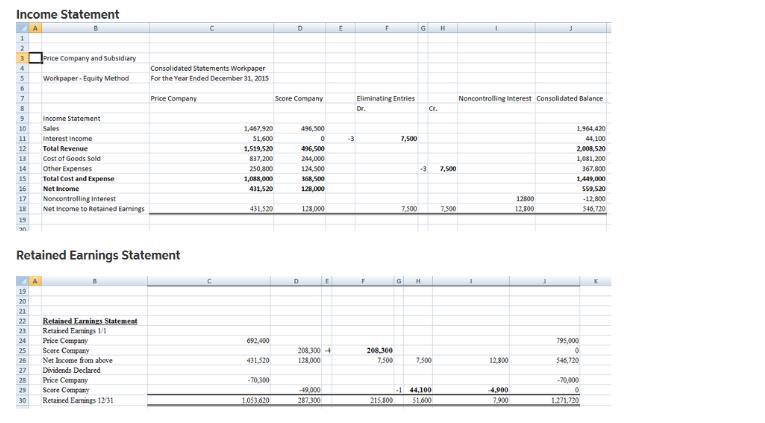The width and height of the screenshot is (765, 423).
Task: Click the 'Cr.' cell in row 8
Action: point(433,108)
